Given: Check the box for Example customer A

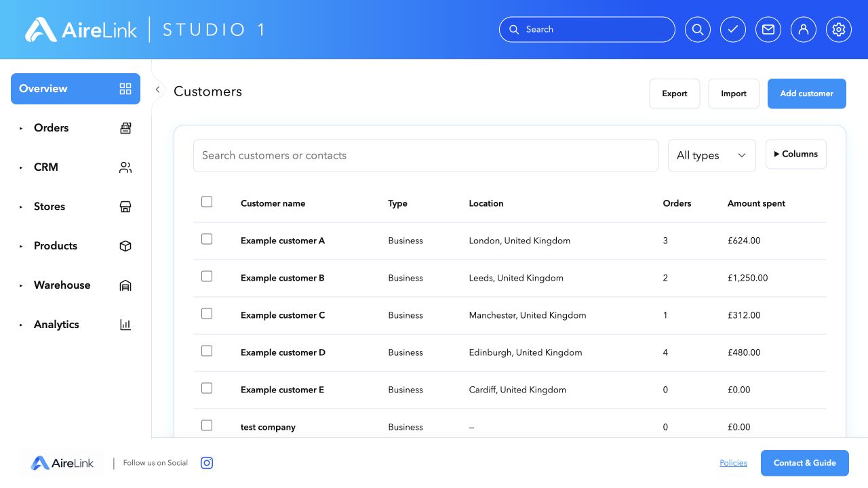Looking at the screenshot, I should pos(207,239).
